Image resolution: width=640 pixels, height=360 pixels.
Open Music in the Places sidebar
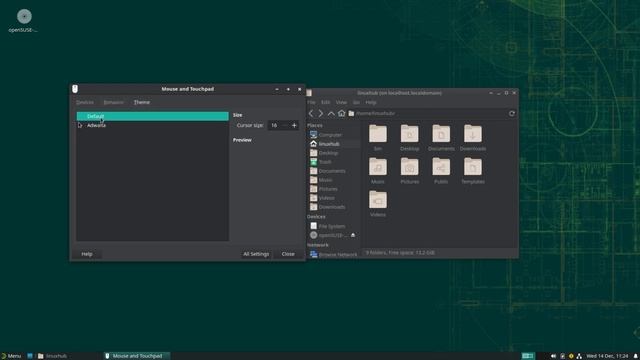coord(333,180)
